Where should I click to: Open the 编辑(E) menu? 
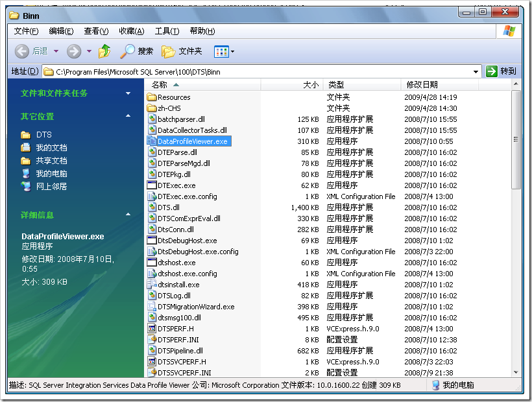click(x=61, y=31)
